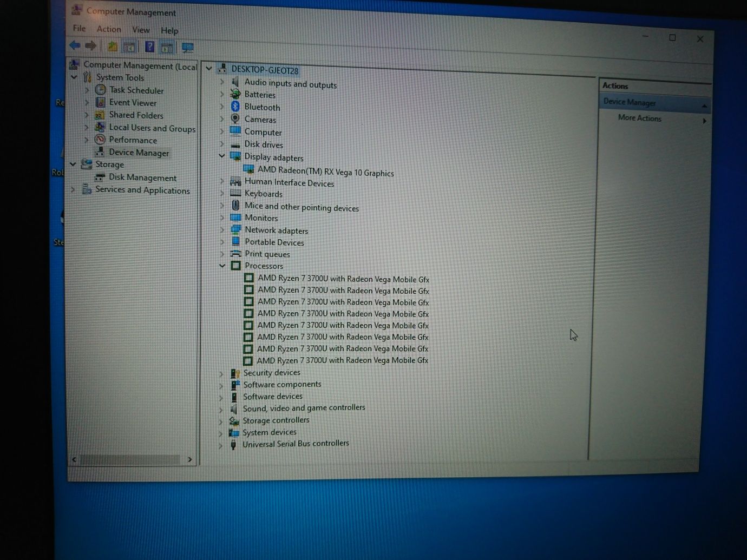Collapse the DESKTOP-GJEOT28 root node
Image resolution: width=747 pixels, height=560 pixels.
pyautogui.click(x=209, y=68)
